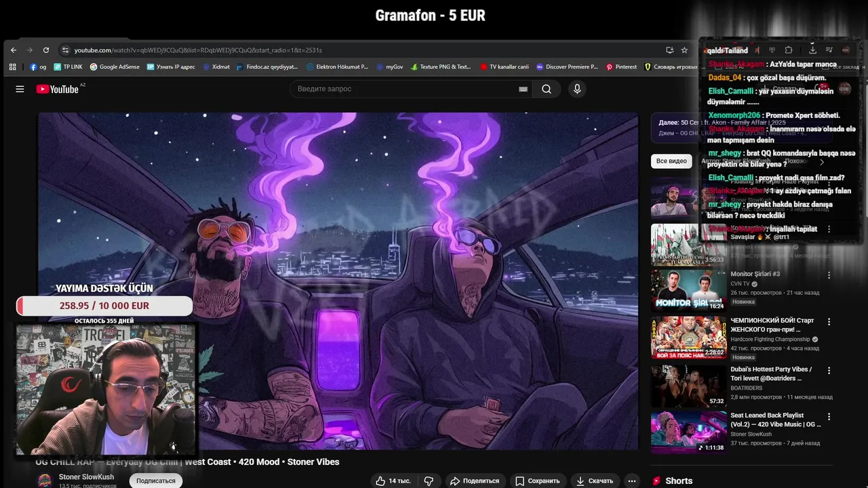Open the Xidmat bookmark
The image size is (868, 488).
216,67
